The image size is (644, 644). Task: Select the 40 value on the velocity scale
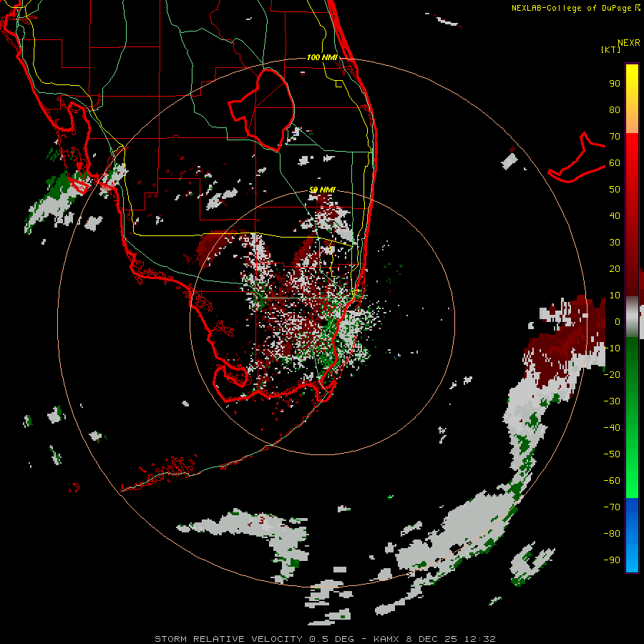tap(615, 215)
